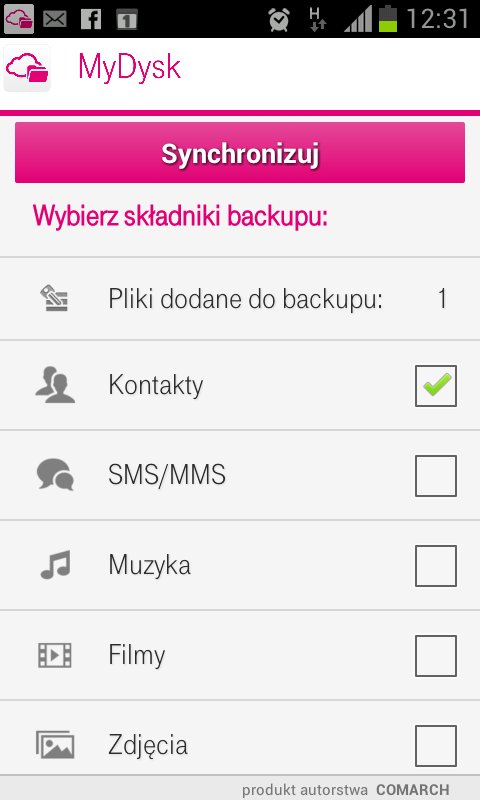This screenshot has height=800, width=480.
Task: Tap the produkt autorstwa COMARCH footer
Action: 345,789
